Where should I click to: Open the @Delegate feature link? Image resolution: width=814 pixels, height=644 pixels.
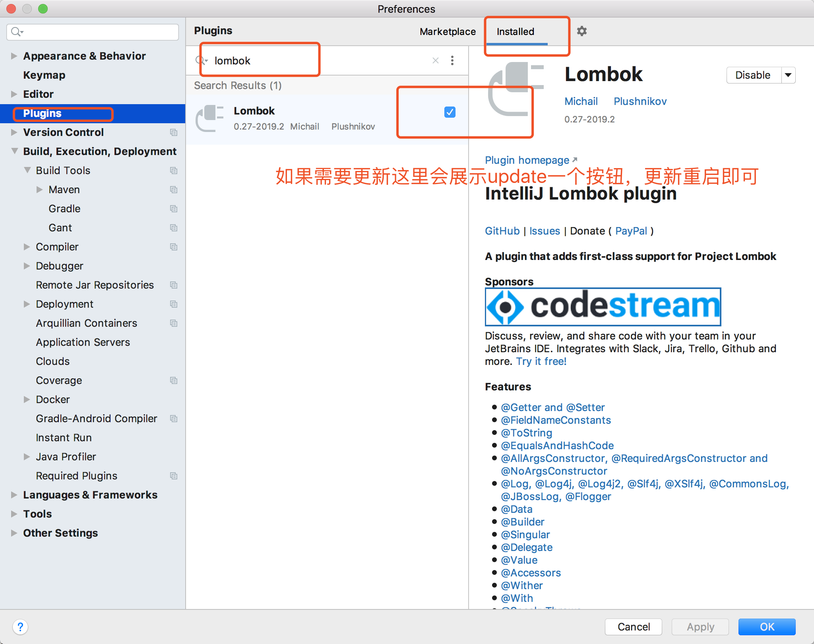point(527,547)
